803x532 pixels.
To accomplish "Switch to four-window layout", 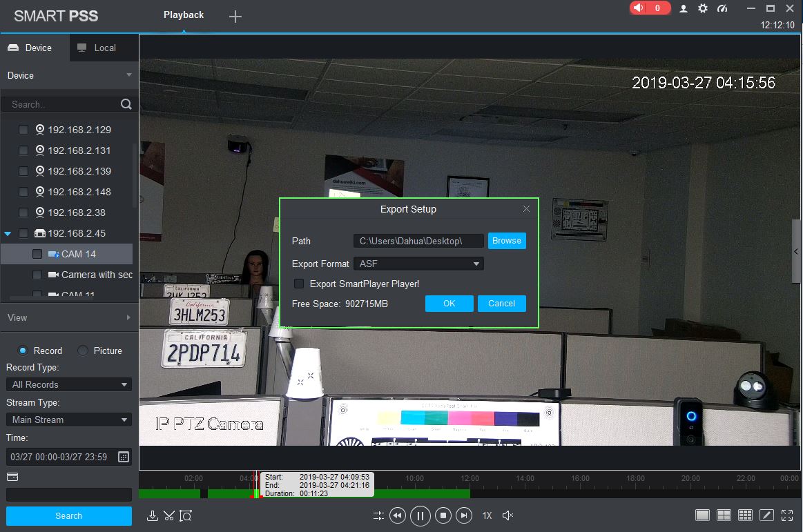I will click(724, 515).
